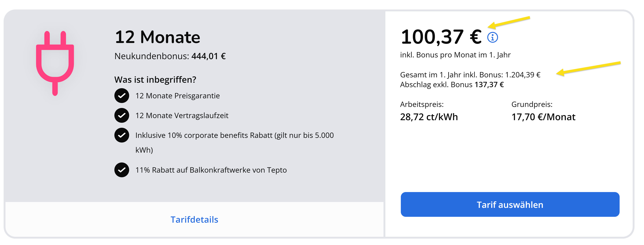Viewport: 644px width, 245px height.
Task: Click the checkmark next to 12 Monate Vertragslaufzeit
Action: click(x=122, y=115)
